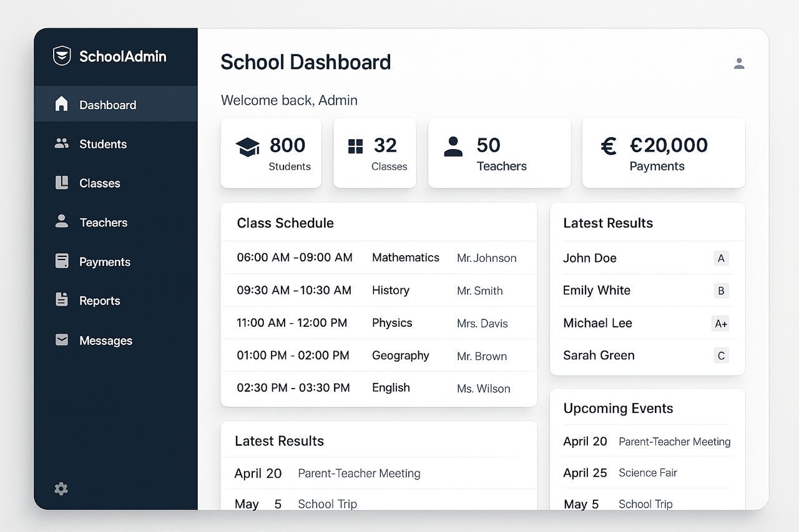Go to the Students menu item
The width and height of the screenshot is (799, 532).
pos(115,144)
